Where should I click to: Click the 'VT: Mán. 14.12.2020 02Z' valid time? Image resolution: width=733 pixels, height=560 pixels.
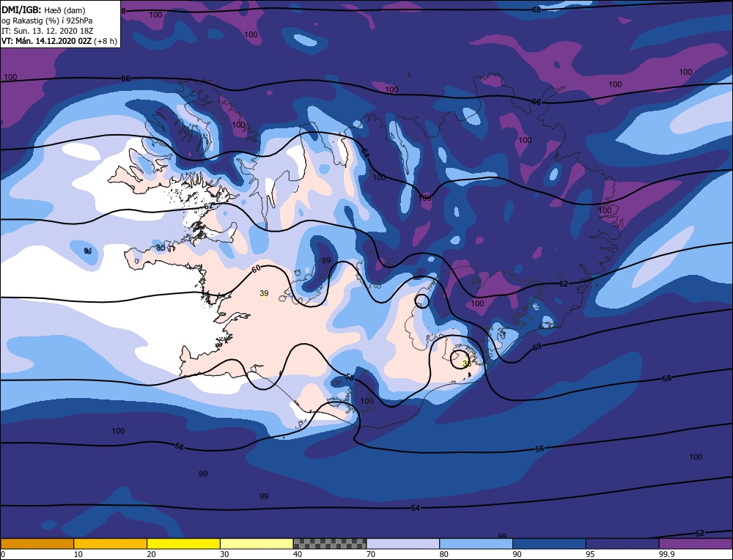pyautogui.click(x=47, y=41)
